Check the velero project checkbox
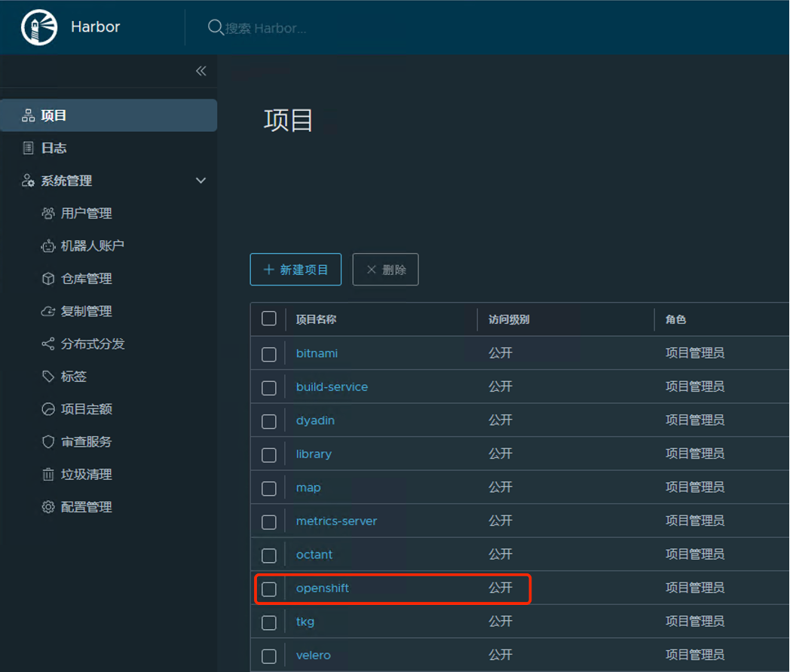 point(269,656)
